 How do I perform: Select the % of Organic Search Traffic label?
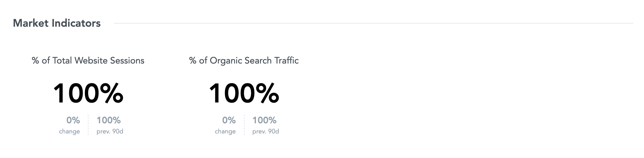tap(244, 61)
